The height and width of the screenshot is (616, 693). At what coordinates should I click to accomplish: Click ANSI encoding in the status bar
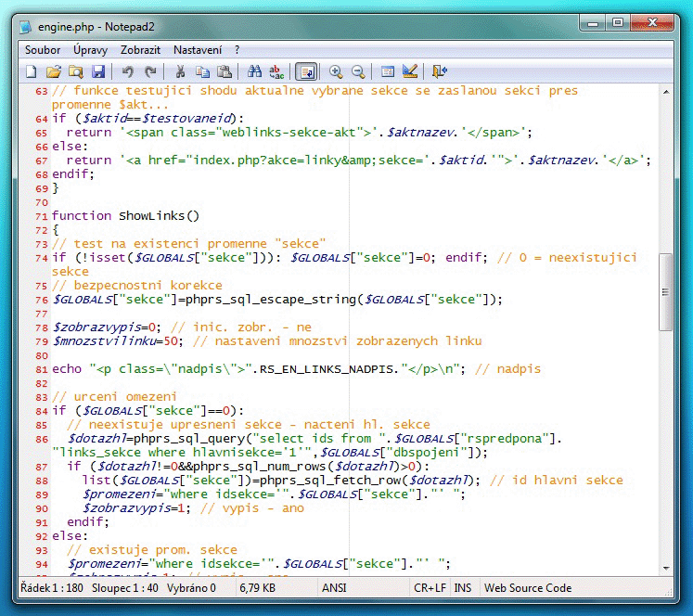point(335,588)
